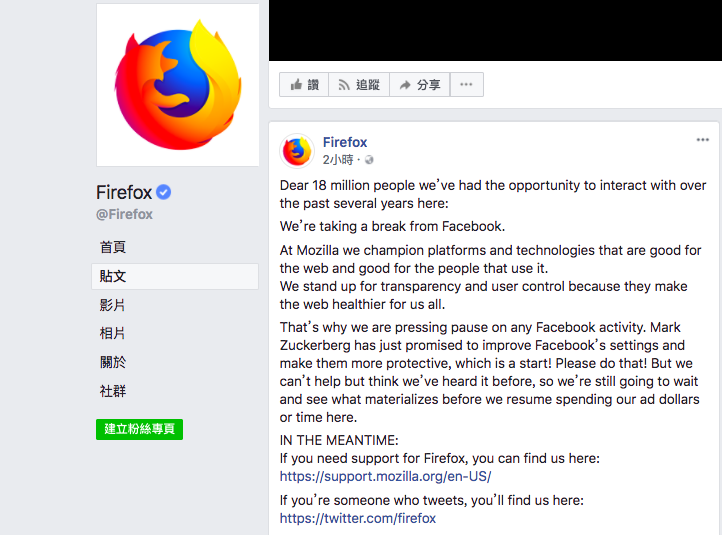Image resolution: width=722 pixels, height=535 pixels.
Task: Select the 貼文 posts tab
Action: click(175, 276)
